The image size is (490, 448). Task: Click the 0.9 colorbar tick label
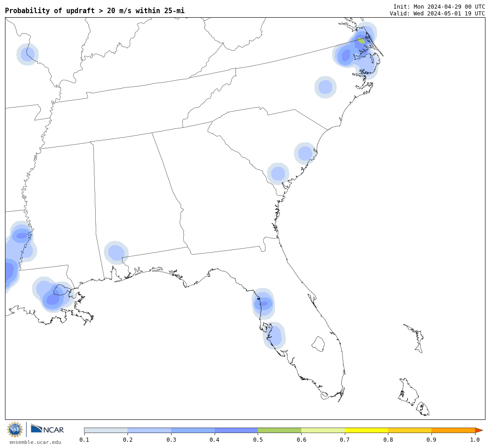click(431, 440)
